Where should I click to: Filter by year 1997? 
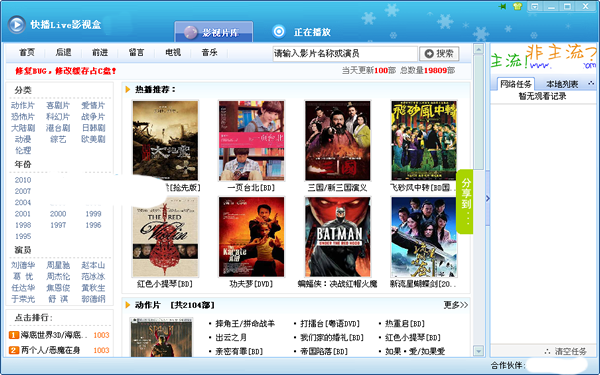(x=58, y=225)
